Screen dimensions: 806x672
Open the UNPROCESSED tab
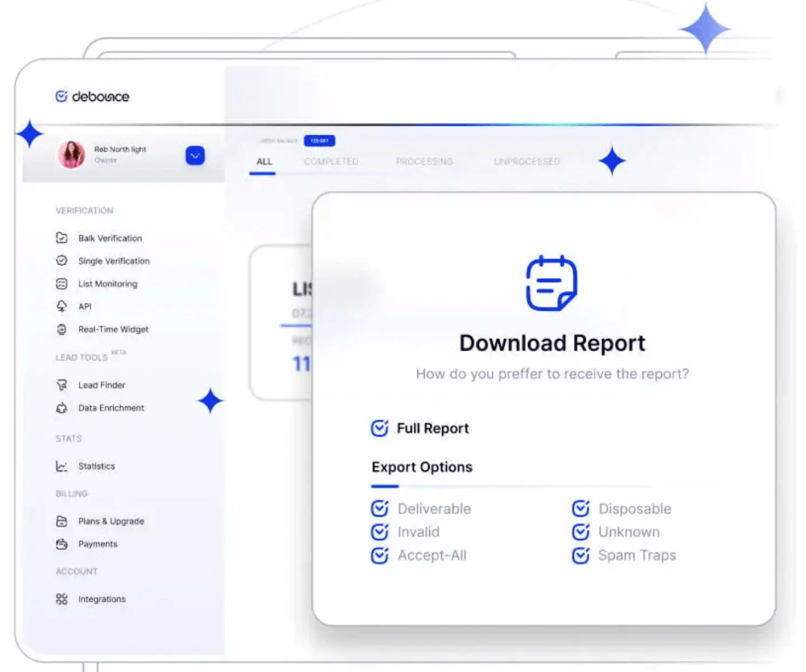point(525,161)
